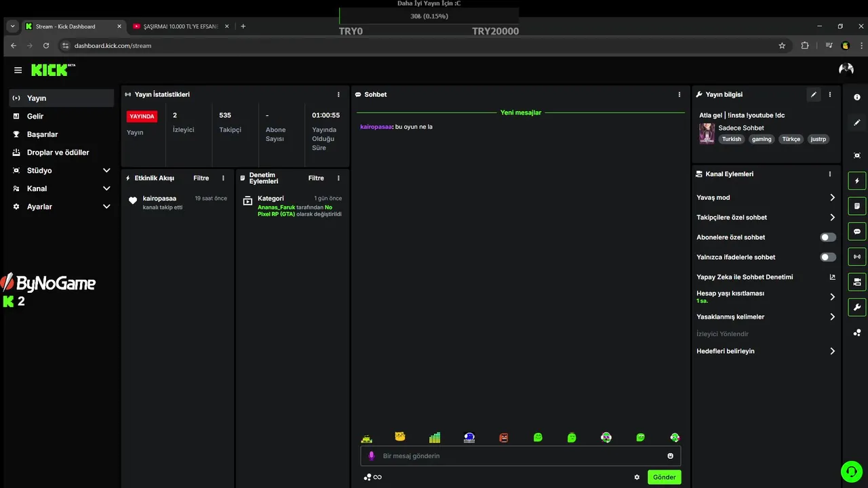Click the screen capture icon in right rail
This screenshot has height=488, width=868.
pos(857,155)
